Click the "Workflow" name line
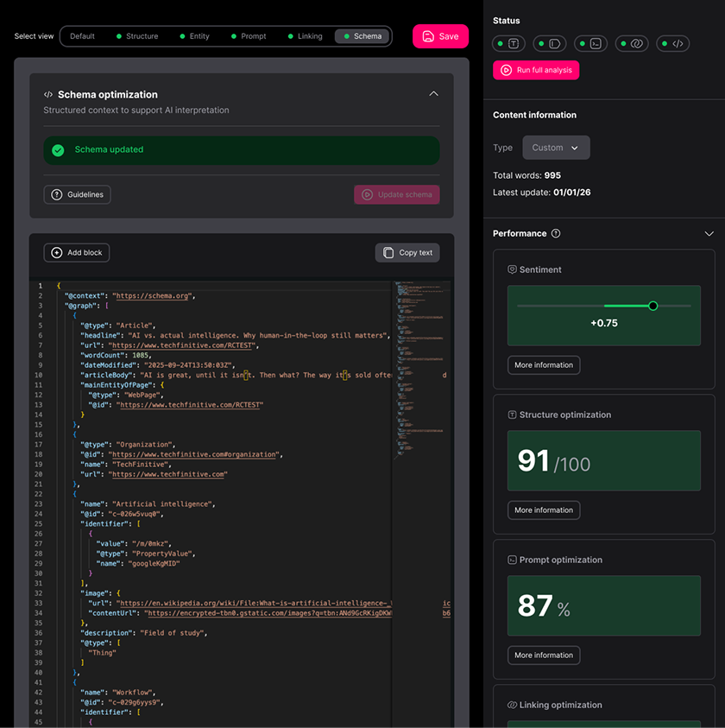Viewport: 725px width, 728px height. pos(118,693)
